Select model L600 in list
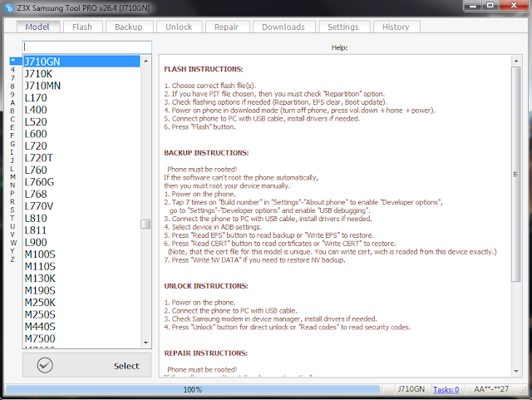Viewport: 532px width, 400px height. 81,134
